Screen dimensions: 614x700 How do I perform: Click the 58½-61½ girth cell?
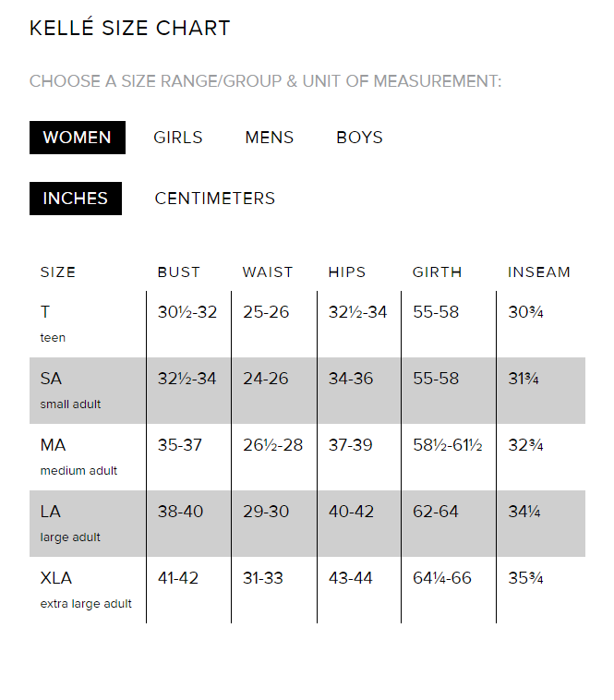tap(448, 445)
